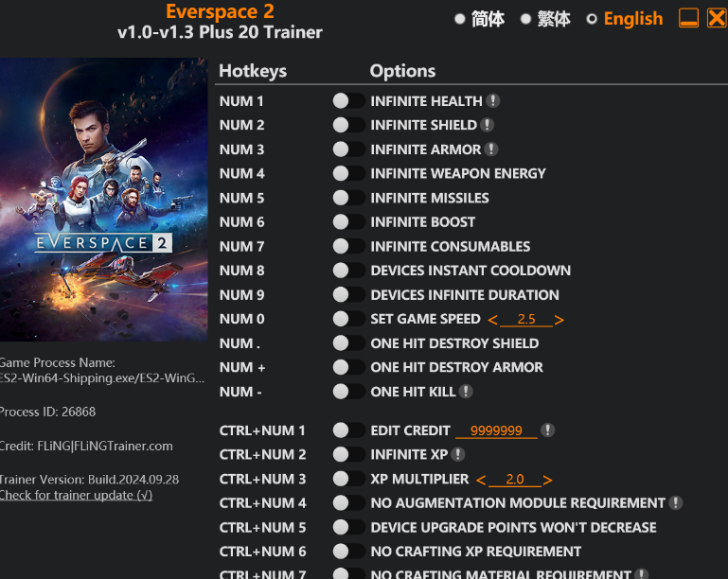Click the XP multiplier value field 2.0
This screenshot has width=728, height=579.
(514, 479)
